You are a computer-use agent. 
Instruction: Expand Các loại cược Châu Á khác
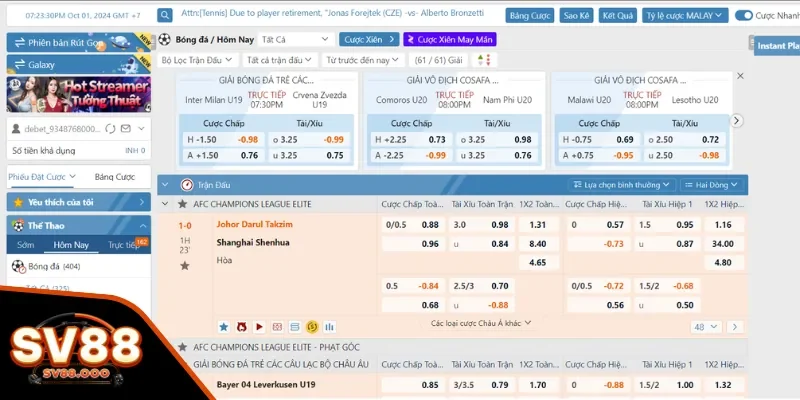(481, 323)
